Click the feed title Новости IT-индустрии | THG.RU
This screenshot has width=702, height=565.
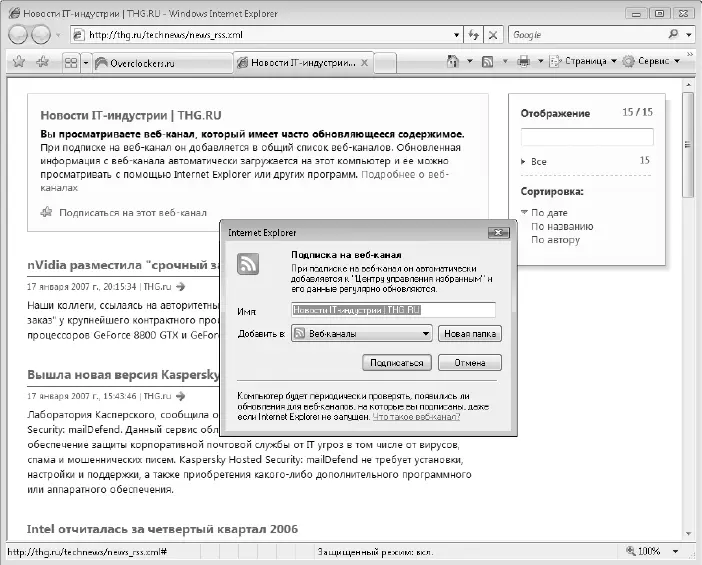pyautogui.click(x=131, y=116)
